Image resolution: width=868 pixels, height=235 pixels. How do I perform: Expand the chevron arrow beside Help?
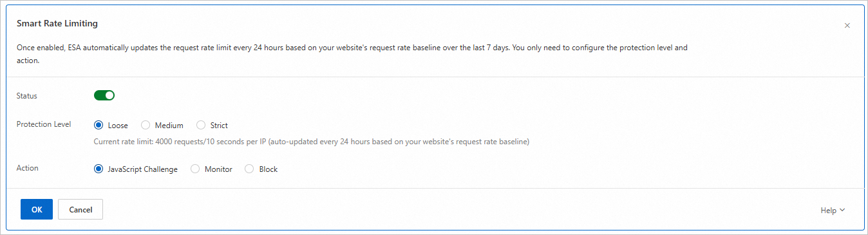[842, 211]
